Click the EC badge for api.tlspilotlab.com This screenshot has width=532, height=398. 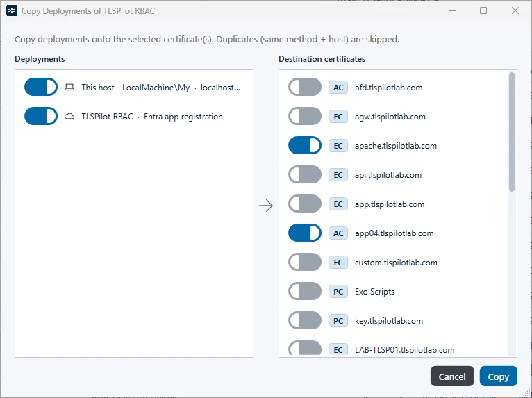338,175
